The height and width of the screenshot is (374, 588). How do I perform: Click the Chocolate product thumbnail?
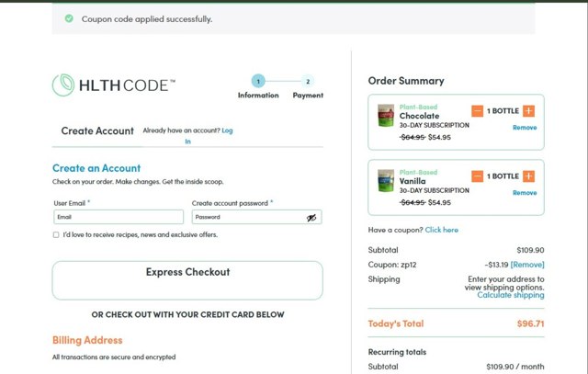click(386, 115)
